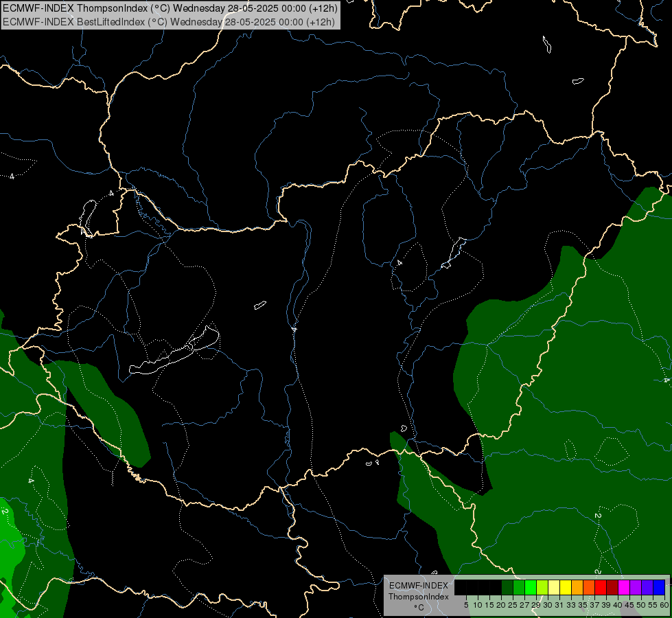Click the legend value '25'
The width and height of the screenshot is (672, 618).
coord(513,605)
